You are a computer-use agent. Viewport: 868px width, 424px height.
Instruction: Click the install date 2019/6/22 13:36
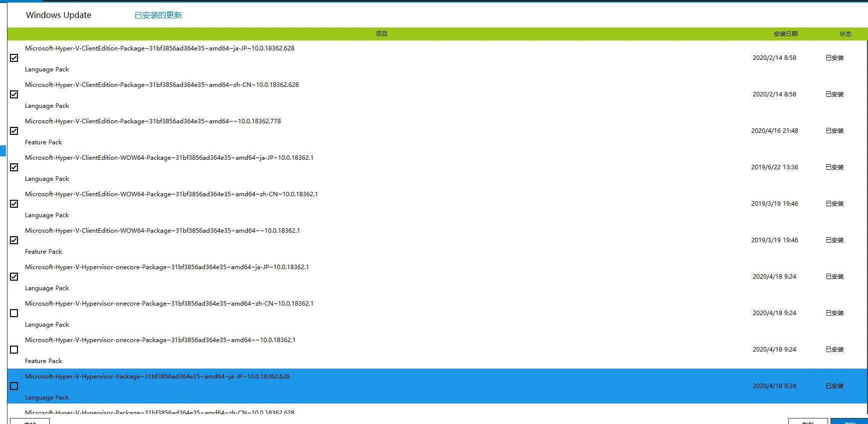point(775,167)
